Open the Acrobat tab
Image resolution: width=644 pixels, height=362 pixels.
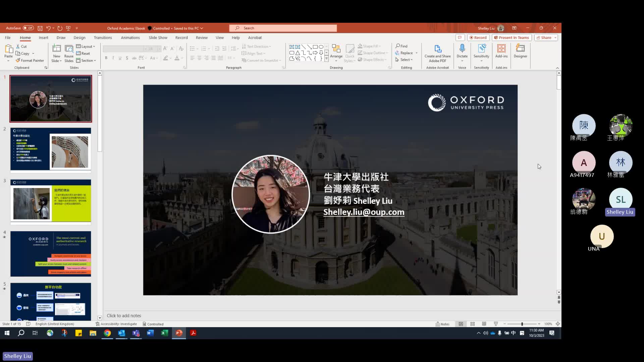[x=255, y=38]
